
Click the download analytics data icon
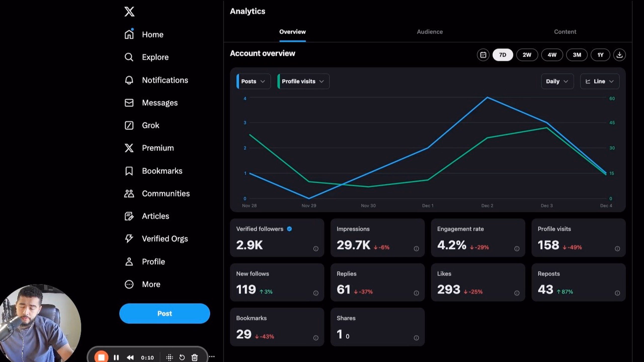point(619,55)
